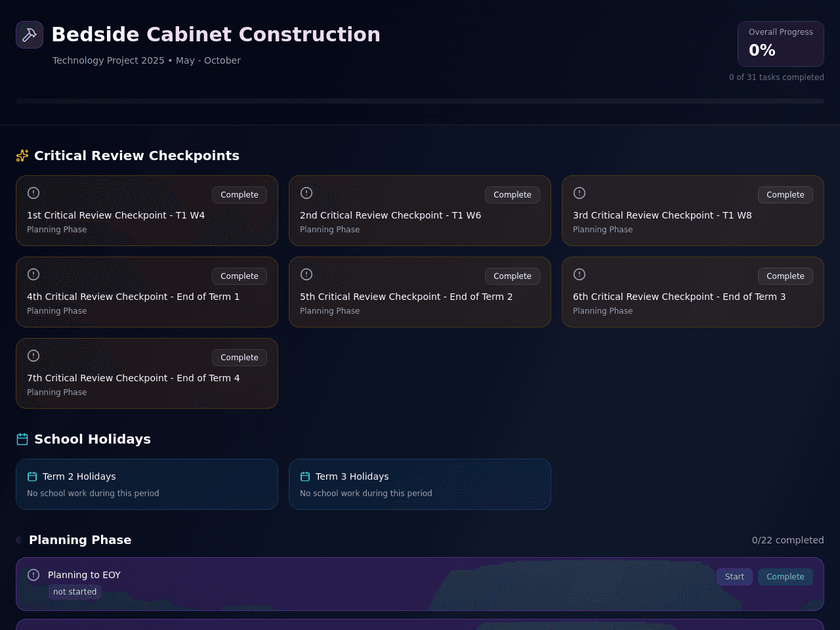Complete the 4th checkpoint End of Term 1
840x630 pixels.
[240, 276]
